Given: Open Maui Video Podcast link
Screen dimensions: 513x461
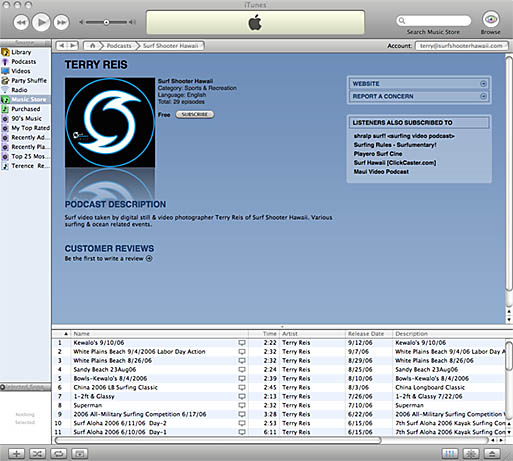Looking at the screenshot, I should coord(381,172).
